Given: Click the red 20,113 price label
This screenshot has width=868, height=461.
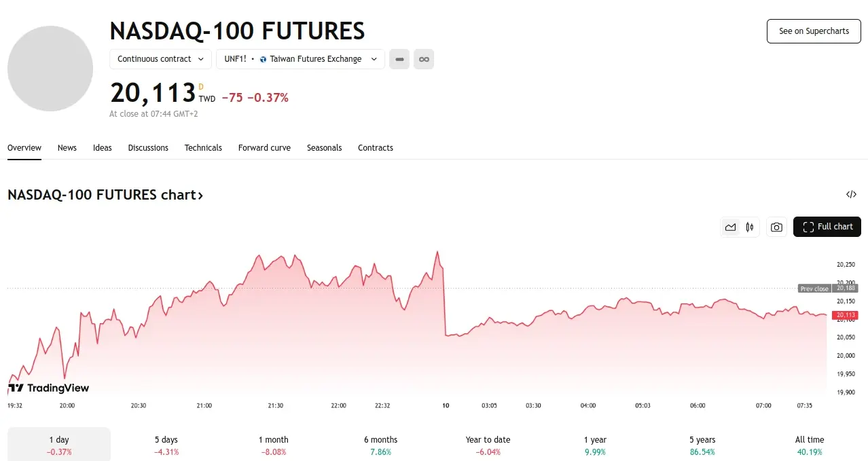Looking at the screenshot, I should (845, 314).
